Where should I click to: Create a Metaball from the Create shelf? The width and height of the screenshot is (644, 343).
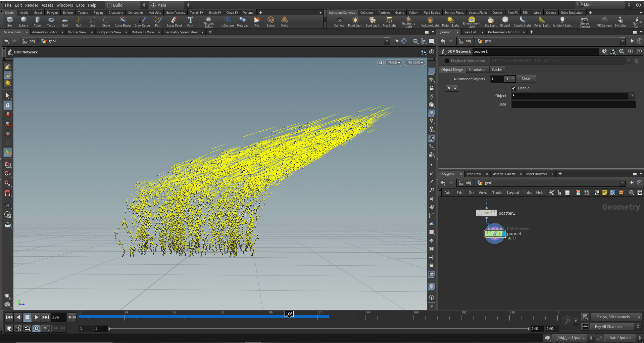click(243, 22)
